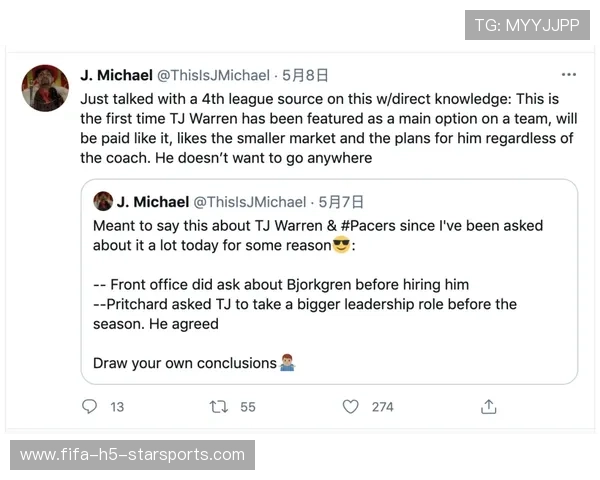Viewport: 600px width, 480px height.
Task: Click the small avatar in the quoted tweet
Action: [102, 201]
